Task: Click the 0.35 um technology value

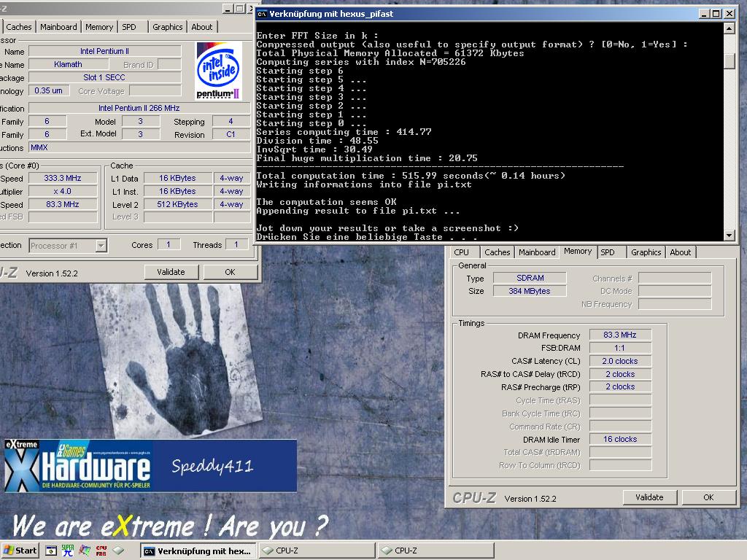Action: tap(49, 90)
